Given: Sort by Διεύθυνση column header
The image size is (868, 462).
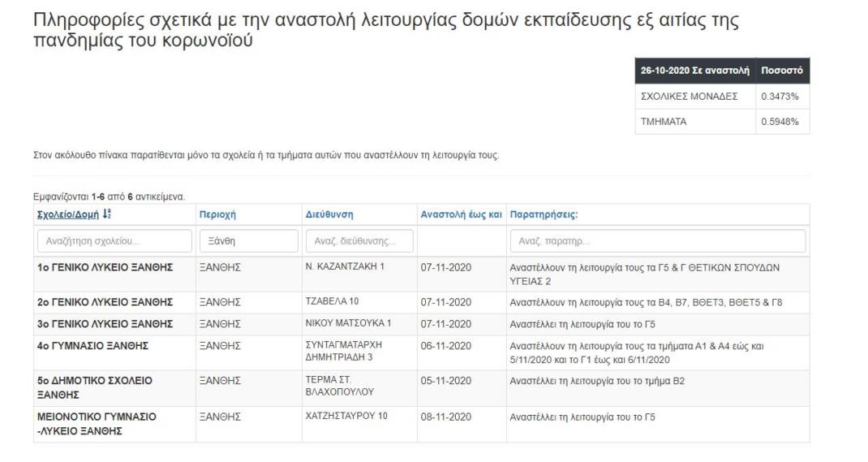Looking at the screenshot, I should 329,214.
